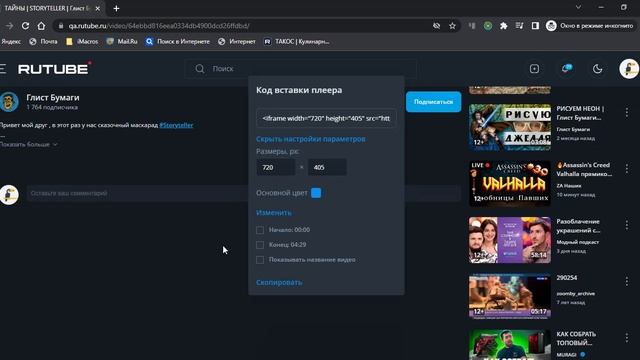Screen dimensions: 640x360
Task: Open the РИСУЮ ДЖЕДАЯ video thumbnail
Action: tap(510, 127)
